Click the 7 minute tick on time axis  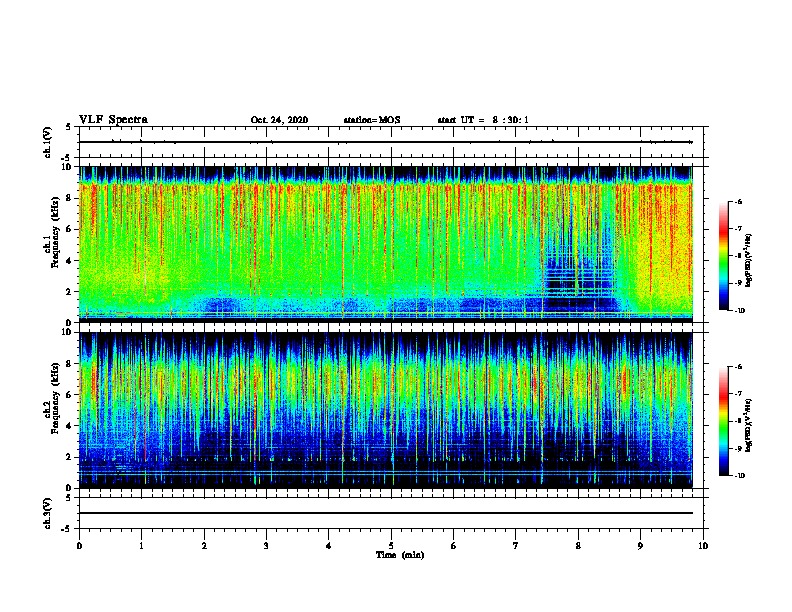tap(516, 546)
